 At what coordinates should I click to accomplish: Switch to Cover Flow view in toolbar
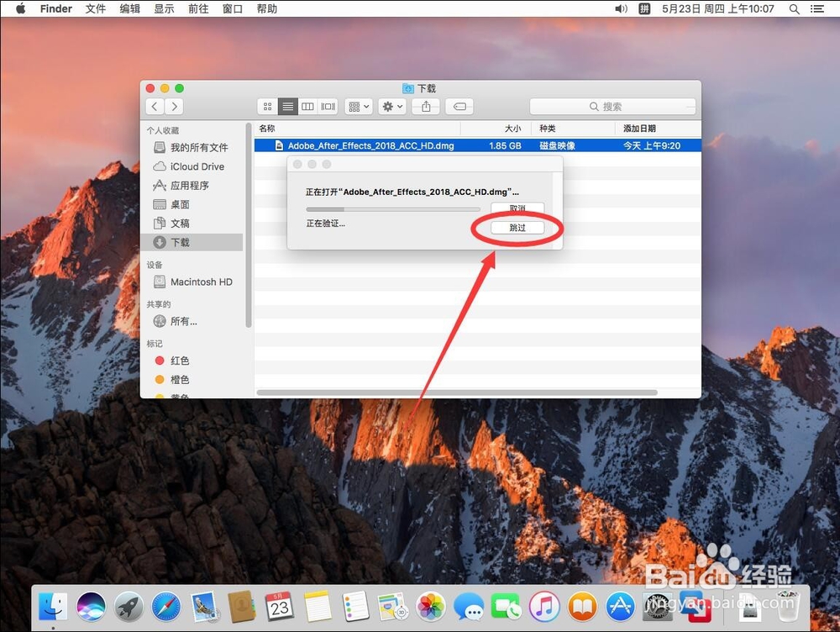coord(328,107)
